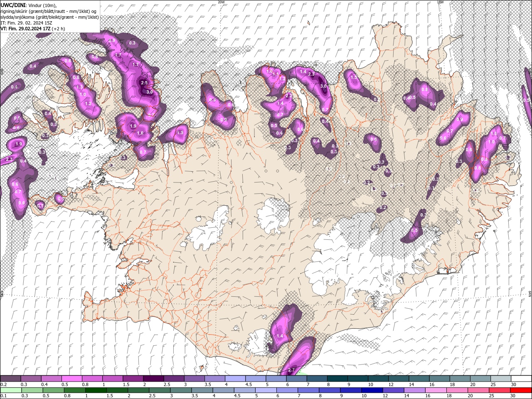Click the pale lavender 4–4.5 snow scale swatch
Viewport: 532px width, 399px height.
point(235,379)
